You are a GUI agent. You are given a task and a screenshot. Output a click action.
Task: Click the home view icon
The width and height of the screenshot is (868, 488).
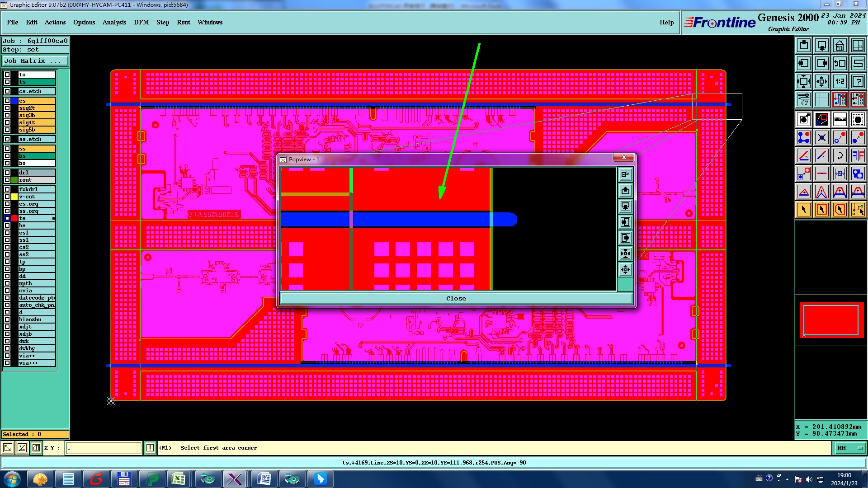point(840,45)
